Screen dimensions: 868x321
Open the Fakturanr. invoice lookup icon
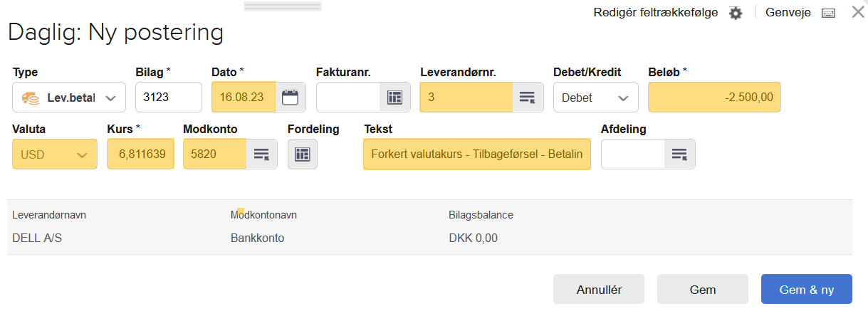point(394,98)
